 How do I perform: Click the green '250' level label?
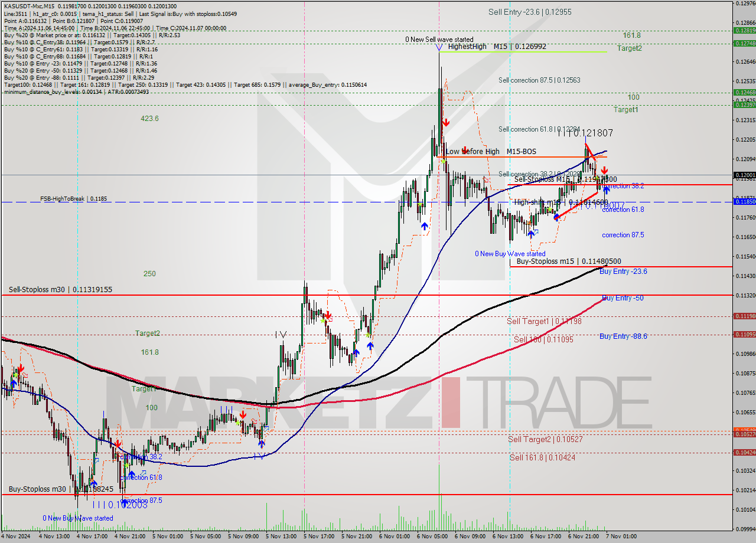(149, 274)
